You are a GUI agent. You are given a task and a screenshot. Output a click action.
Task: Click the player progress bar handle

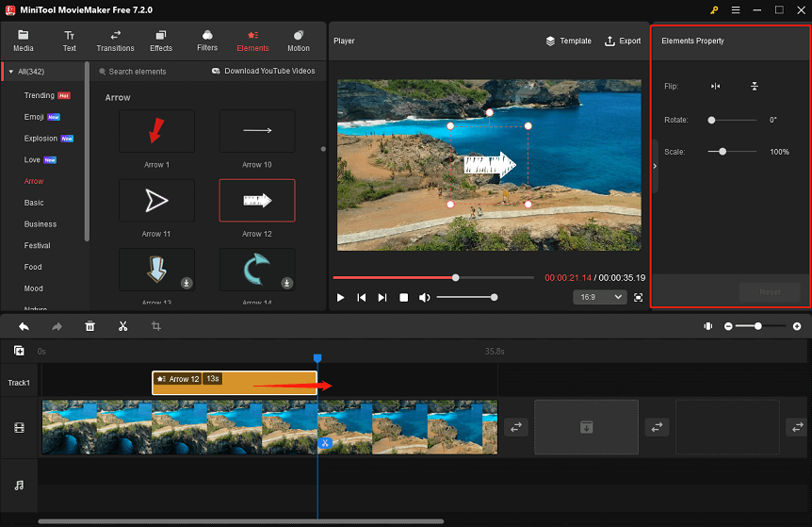tap(455, 278)
